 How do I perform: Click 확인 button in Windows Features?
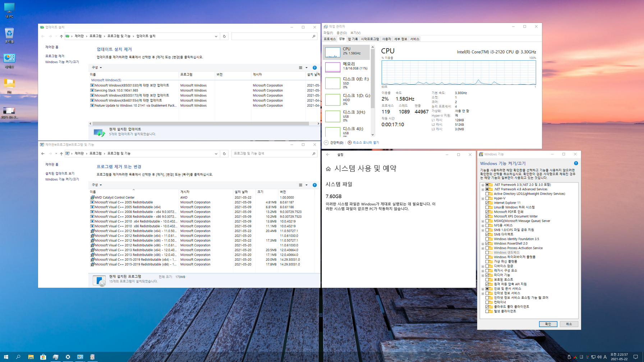coord(548,324)
